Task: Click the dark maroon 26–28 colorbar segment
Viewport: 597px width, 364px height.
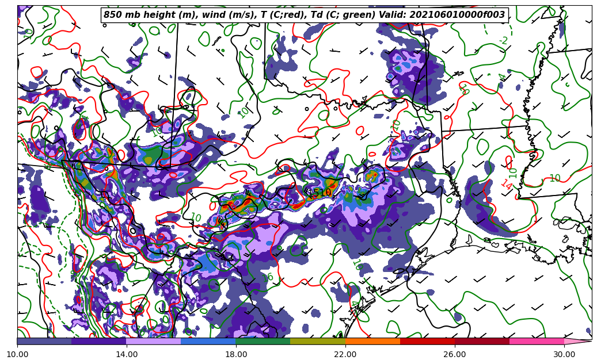Action: click(482, 341)
